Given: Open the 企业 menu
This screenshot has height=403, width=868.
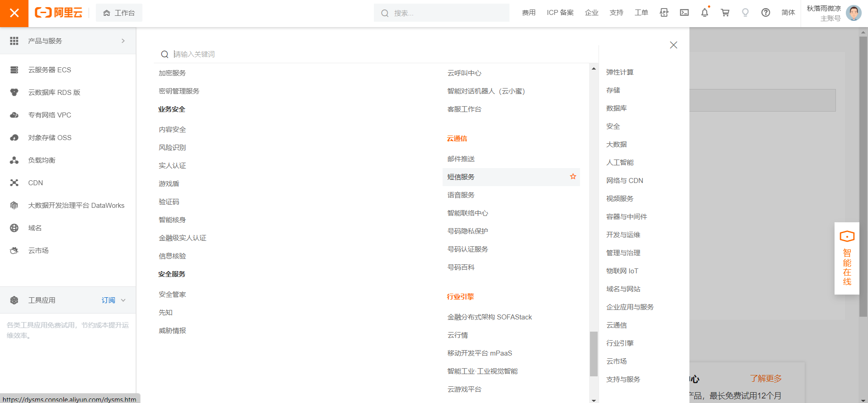Looking at the screenshot, I should (591, 13).
